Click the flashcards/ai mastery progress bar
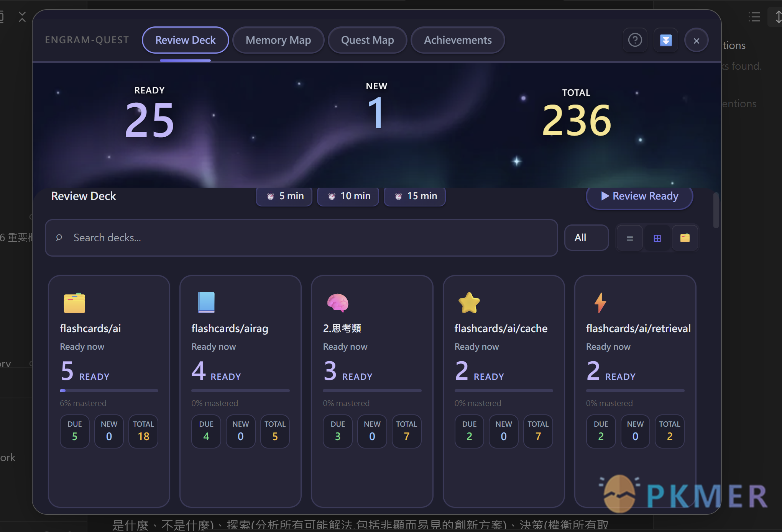This screenshot has width=782, height=532. click(109, 391)
